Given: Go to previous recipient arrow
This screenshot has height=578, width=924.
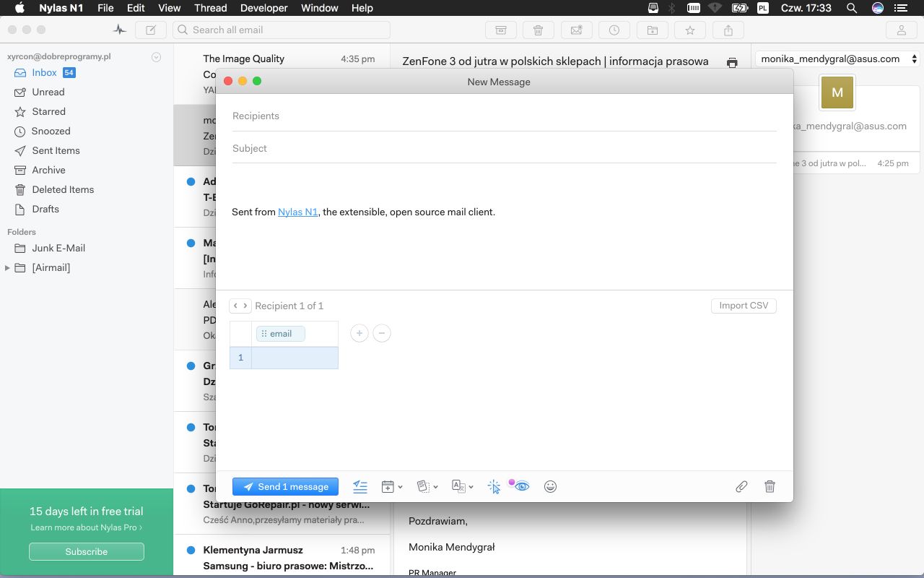Looking at the screenshot, I should coord(235,306).
